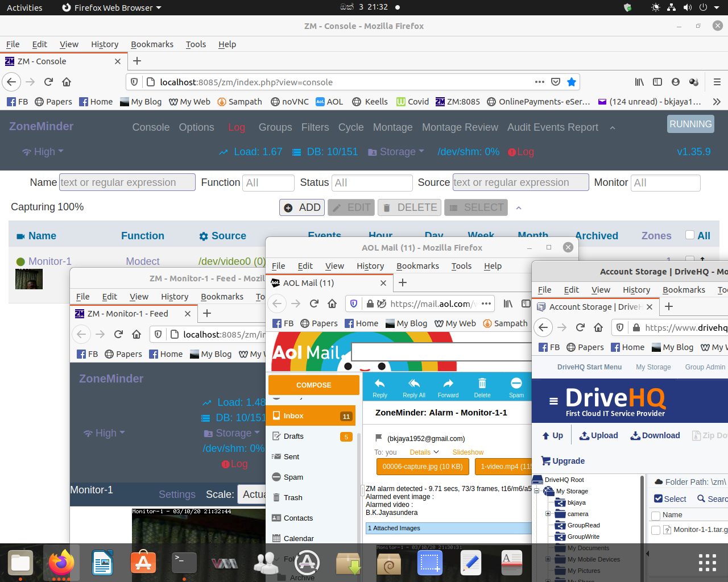
Task: Click COMPOSE in AOL Mail
Action: pyautogui.click(x=313, y=385)
